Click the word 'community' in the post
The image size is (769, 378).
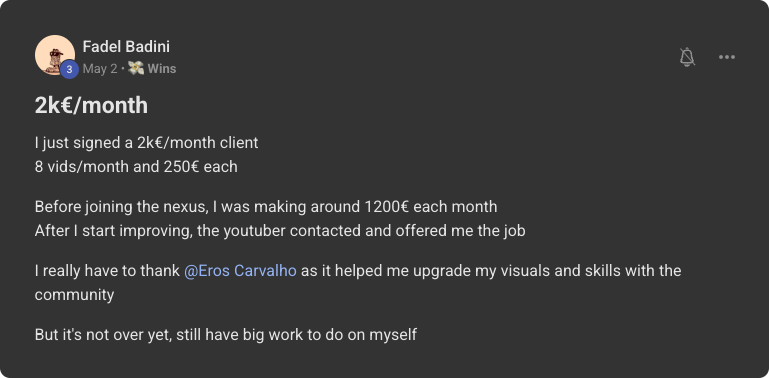coord(74,295)
